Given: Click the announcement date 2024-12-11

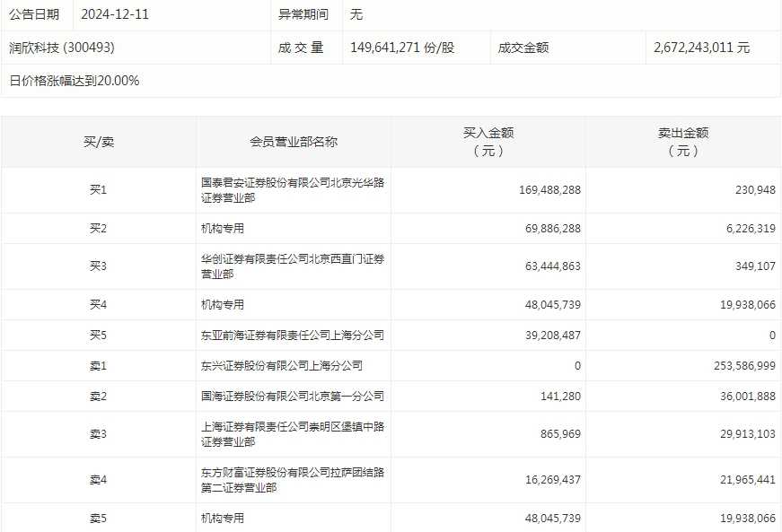Looking at the screenshot, I should (x=115, y=14).
